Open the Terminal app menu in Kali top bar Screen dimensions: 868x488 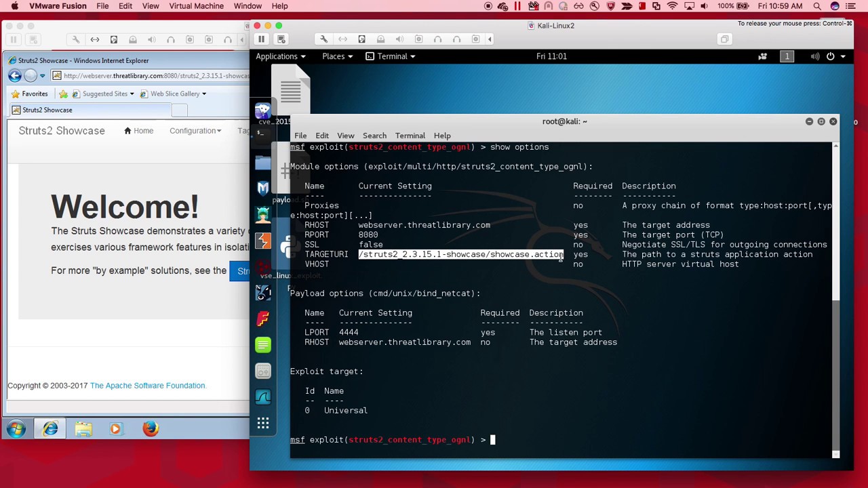click(391, 56)
